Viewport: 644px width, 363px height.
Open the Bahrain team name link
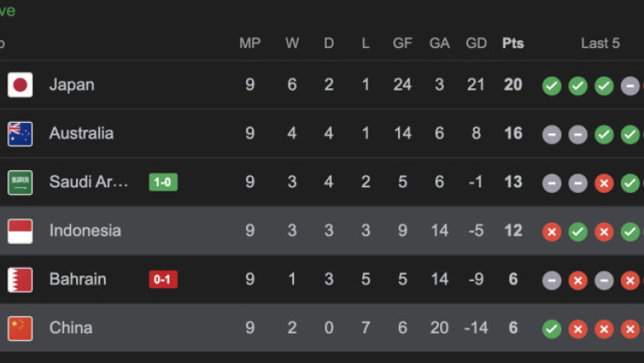click(x=78, y=280)
